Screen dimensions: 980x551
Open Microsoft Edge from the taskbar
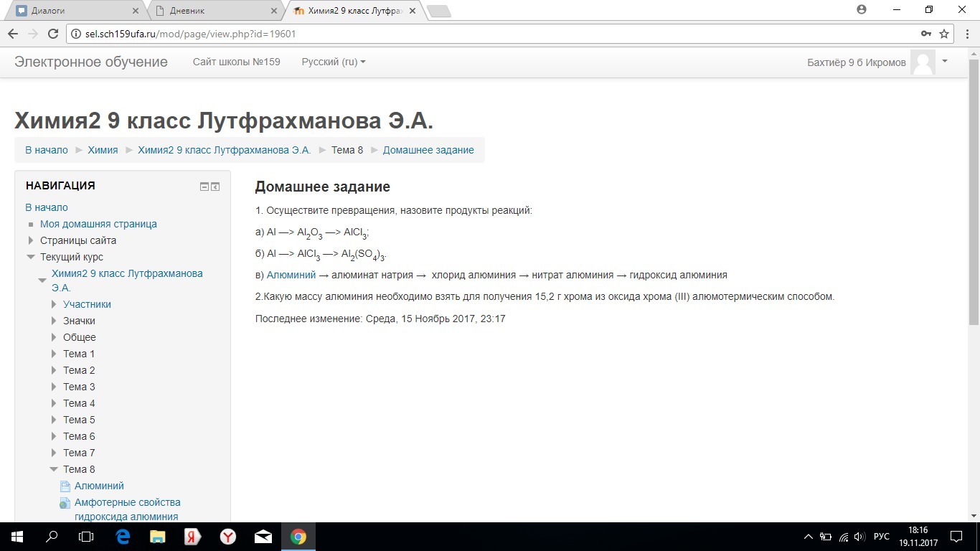coord(122,536)
